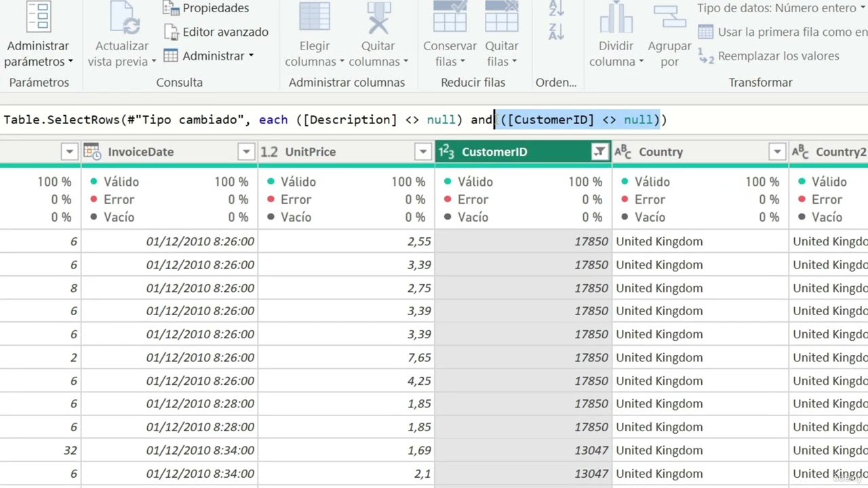Click UnitPrice cell with value 2,1
This screenshot has height=488, width=868.
click(x=346, y=473)
